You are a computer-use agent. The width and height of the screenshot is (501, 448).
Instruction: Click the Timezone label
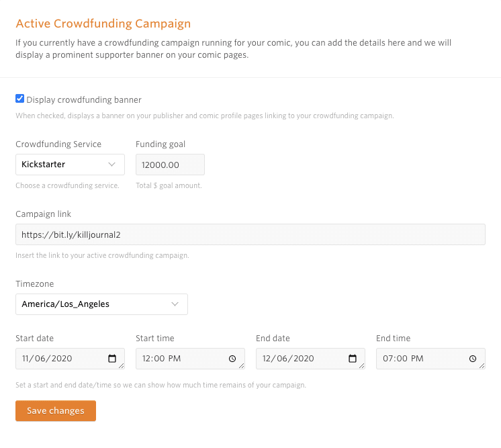point(34,284)
